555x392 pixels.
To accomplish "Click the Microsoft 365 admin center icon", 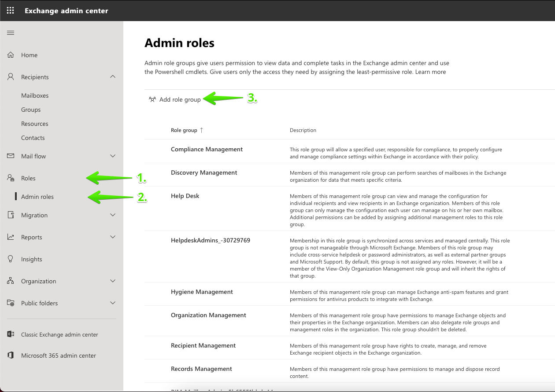I will (x=11, y=355).
